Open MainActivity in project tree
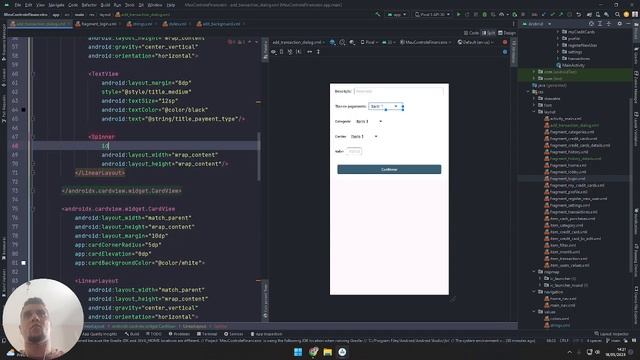The height and width of the screenshot is (360, 640). point(571,65)
